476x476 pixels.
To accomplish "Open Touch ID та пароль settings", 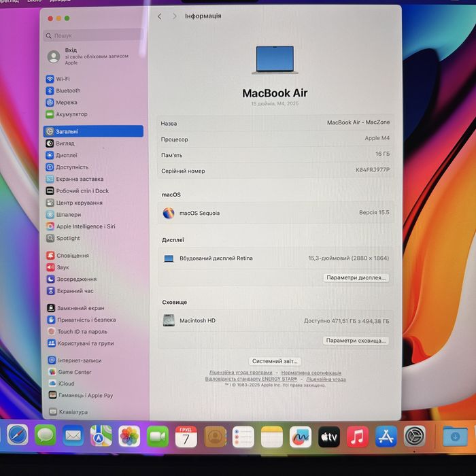I will pos(78,332).
